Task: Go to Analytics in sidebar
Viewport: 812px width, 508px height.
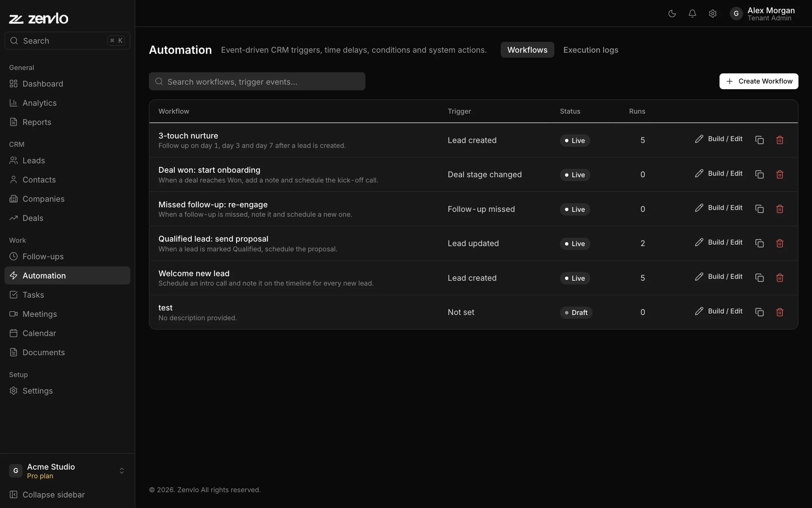Action: click(67, 103)
